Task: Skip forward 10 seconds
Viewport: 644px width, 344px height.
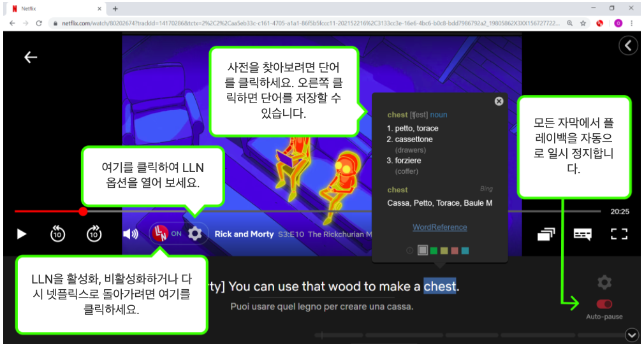Action: tap(94, 234)
